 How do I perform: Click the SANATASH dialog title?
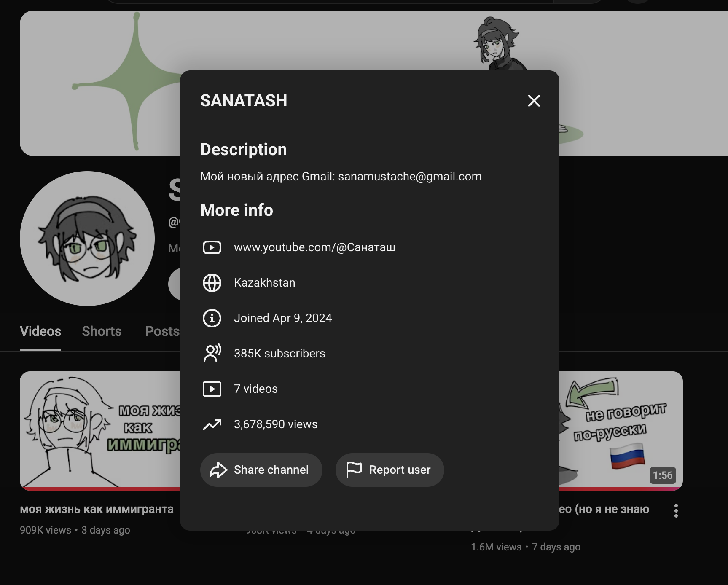[x=244, y=101]
